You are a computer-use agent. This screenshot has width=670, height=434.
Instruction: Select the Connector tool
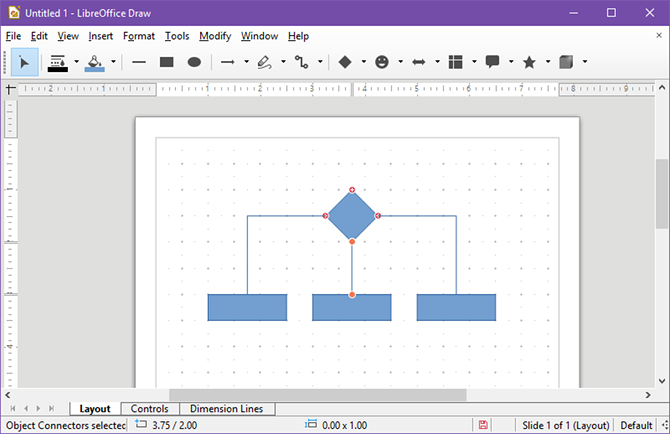pos(301,62)
